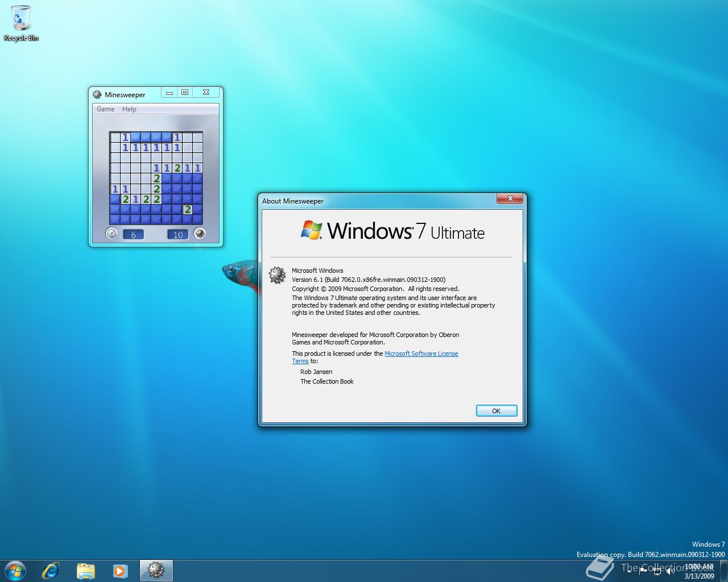Viewport: 728px width, 582px height.
Task: Click the 'Minesweeper developed for Microsoft Corporation' text
Action: coord(375,338)
